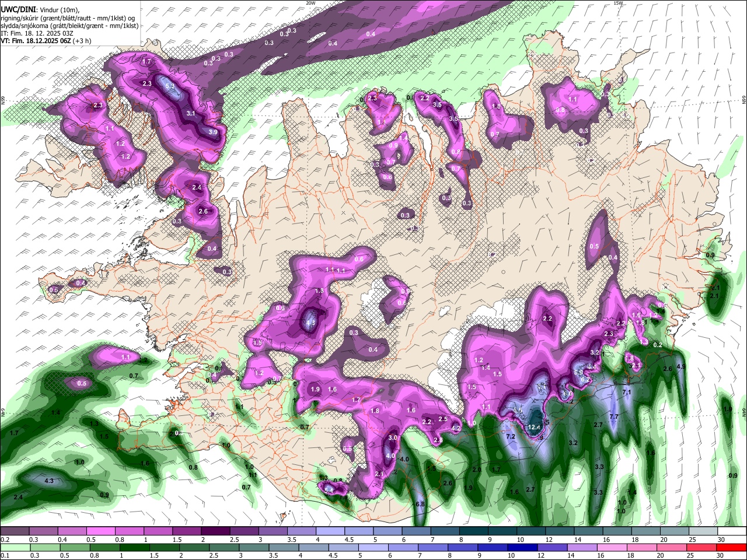747x560 pixels.
Task: Click the 12.4 precipitation value on the map
Action: (x=534, y=427)
